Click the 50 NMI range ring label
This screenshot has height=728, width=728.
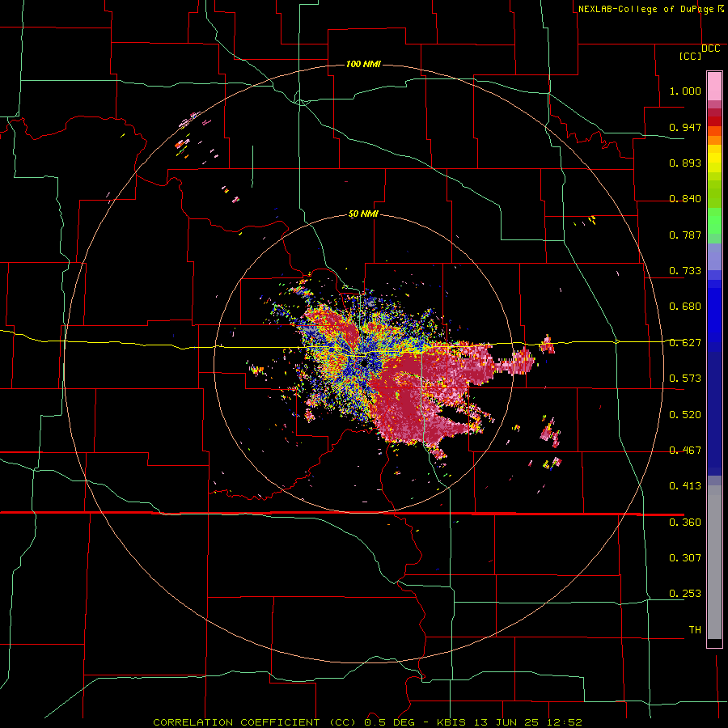[x=363, y=214]
